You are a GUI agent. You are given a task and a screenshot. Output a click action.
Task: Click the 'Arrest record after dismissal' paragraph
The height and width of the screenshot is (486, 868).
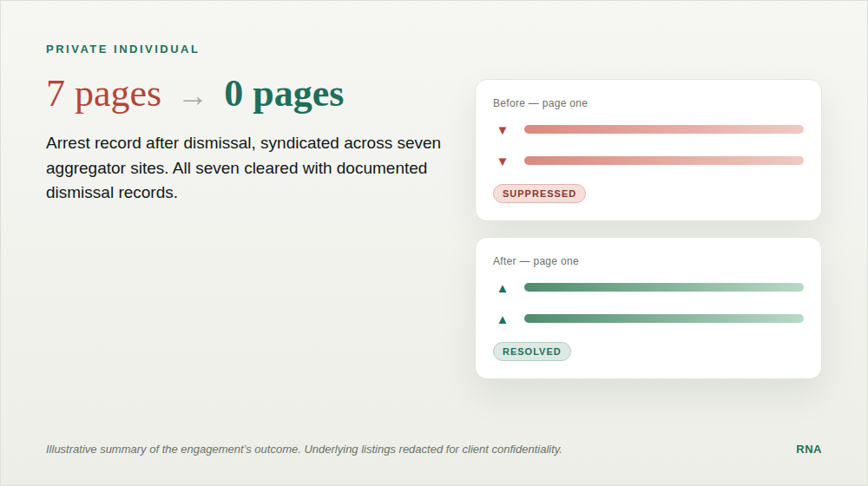244,167
